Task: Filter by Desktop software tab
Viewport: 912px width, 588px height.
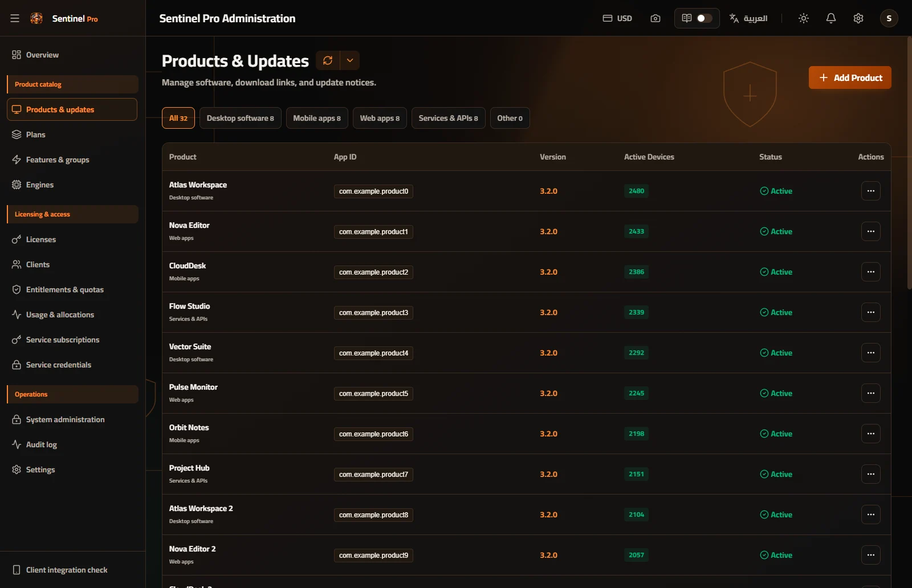Action: pos(240,118)
